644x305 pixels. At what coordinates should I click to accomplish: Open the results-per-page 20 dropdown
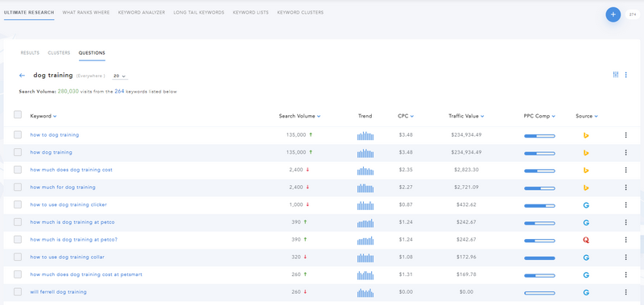[x=120, y=76]
